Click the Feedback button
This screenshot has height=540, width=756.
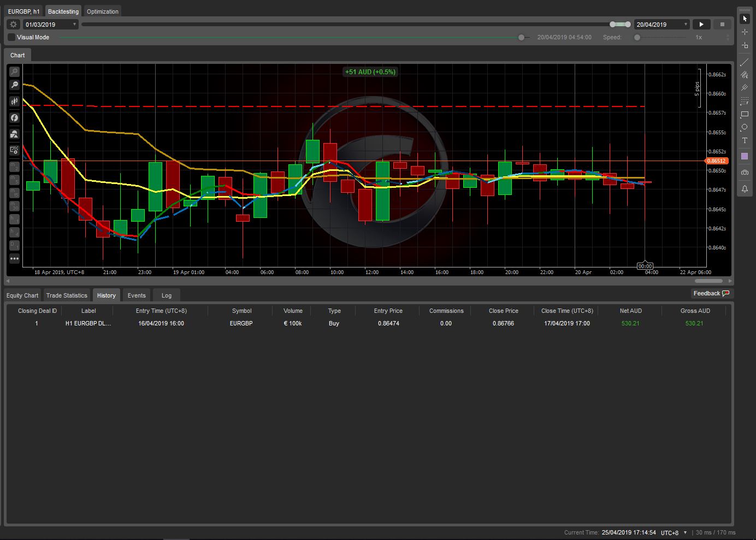pos(711,293)
